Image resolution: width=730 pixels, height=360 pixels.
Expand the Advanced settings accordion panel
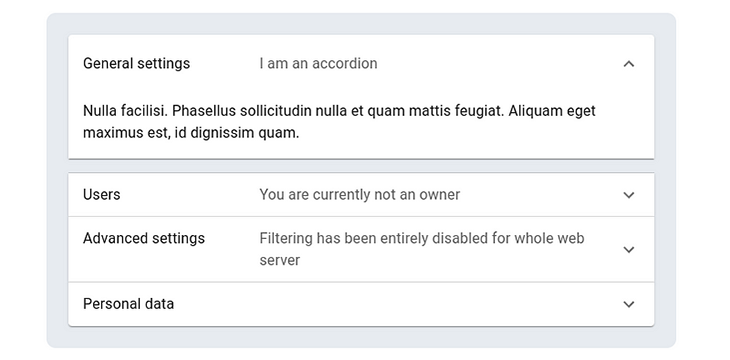(x=361, y=249)
